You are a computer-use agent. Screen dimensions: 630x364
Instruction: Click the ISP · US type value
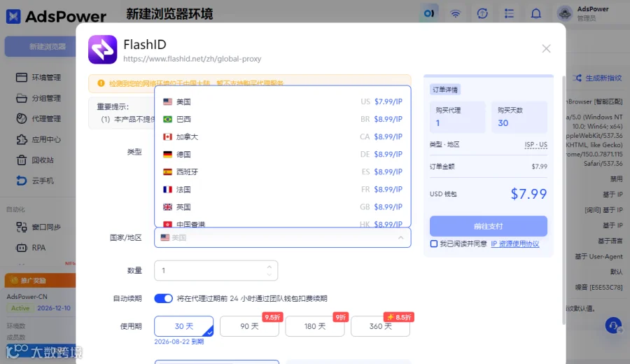click(x=535, y=145)
